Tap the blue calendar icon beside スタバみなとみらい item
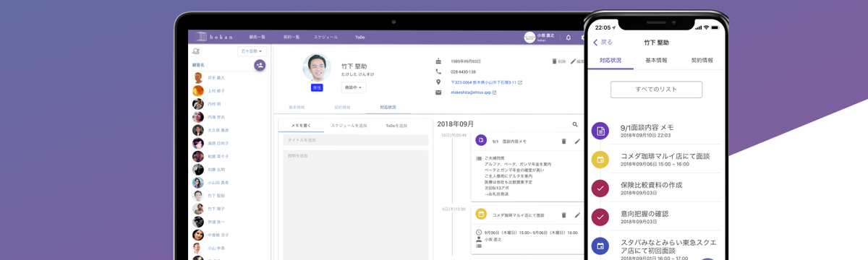This screenshot has width=868, height=260. (x=600, y=246)
